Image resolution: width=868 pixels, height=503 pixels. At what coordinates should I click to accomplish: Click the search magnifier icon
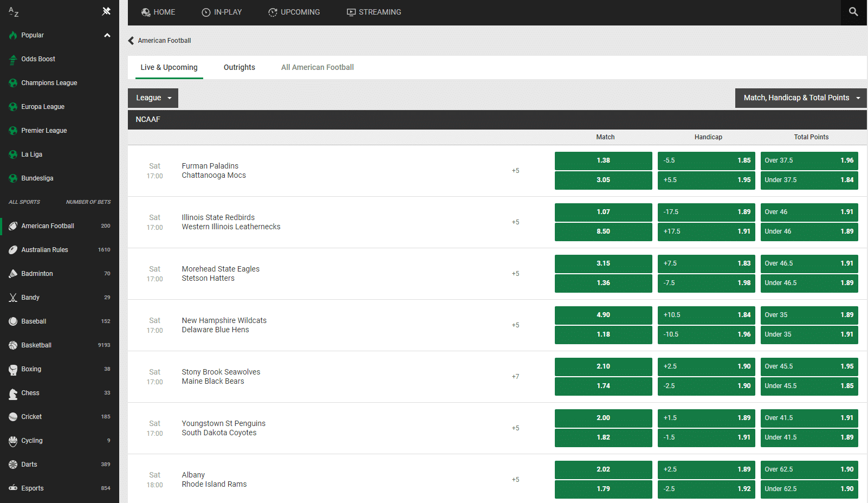click(853, 12)
